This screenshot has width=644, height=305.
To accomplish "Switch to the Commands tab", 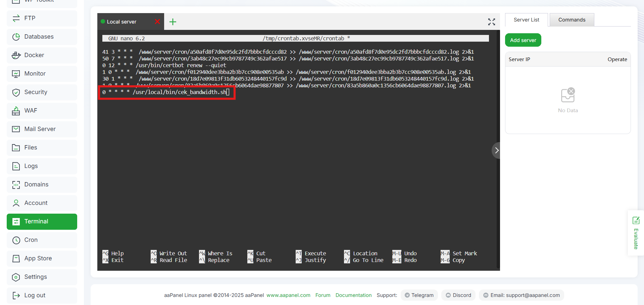I will (x=572, y=20).
